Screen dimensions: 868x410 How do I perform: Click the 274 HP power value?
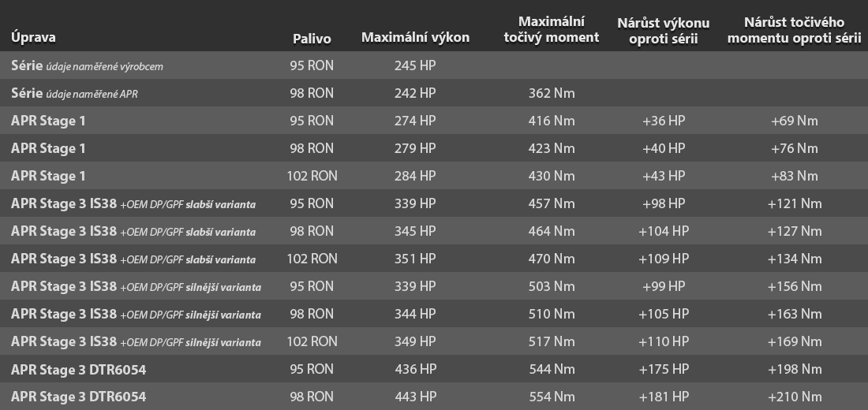tap(415, 121)
